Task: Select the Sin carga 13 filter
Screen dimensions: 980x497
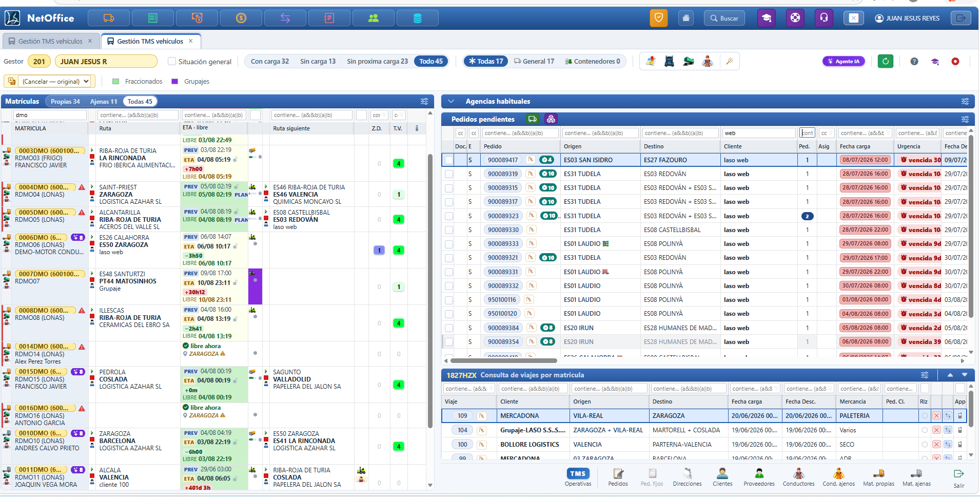Action: (x=318, y=61)
